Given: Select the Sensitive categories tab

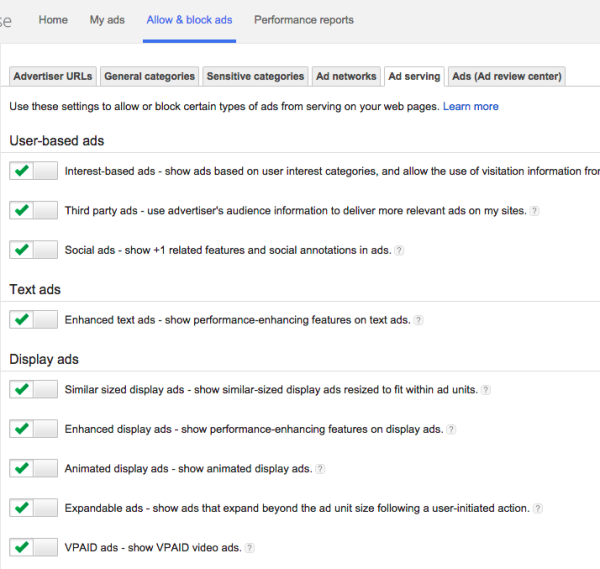Looking at the screenshot, I should [x=255, y=76].
